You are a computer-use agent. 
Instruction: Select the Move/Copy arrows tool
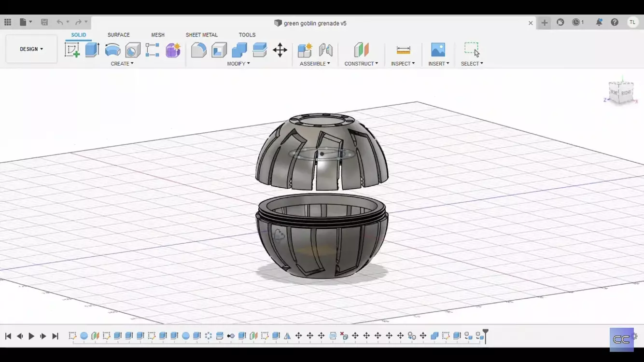tap(280, 50)
